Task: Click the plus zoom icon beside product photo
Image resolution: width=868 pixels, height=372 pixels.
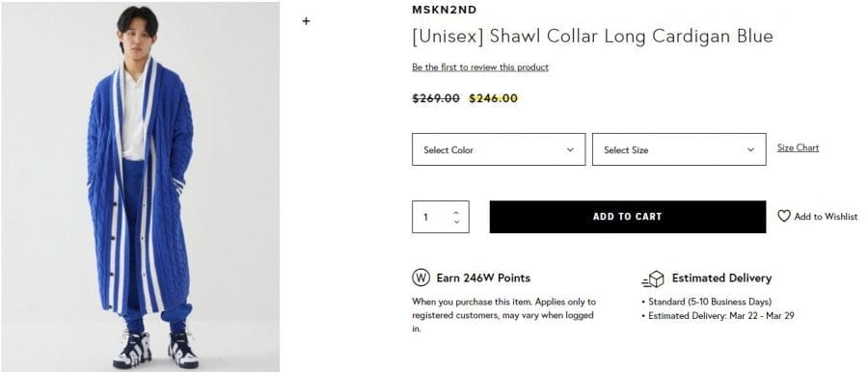Action: 306,21
